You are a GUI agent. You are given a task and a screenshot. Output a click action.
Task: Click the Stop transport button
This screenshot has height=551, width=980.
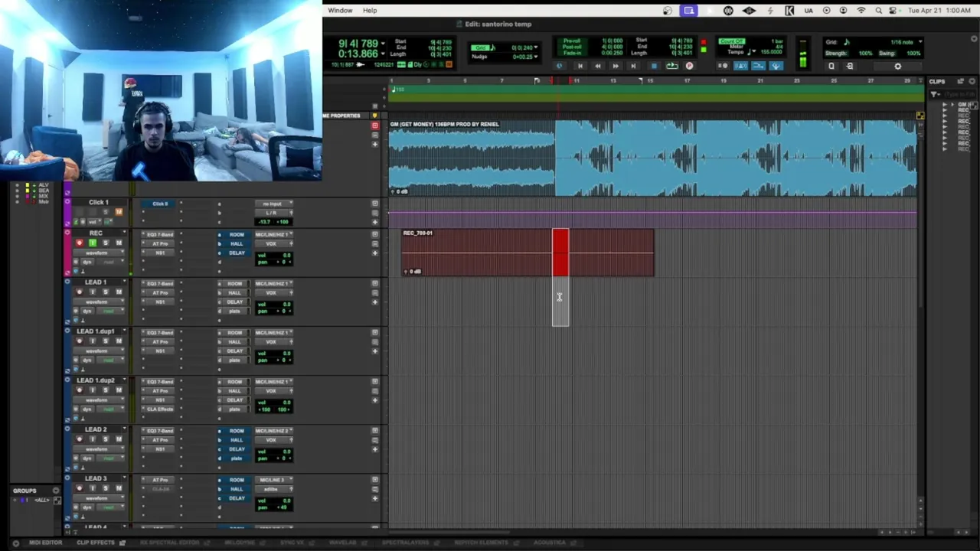(x=653, y=67)
